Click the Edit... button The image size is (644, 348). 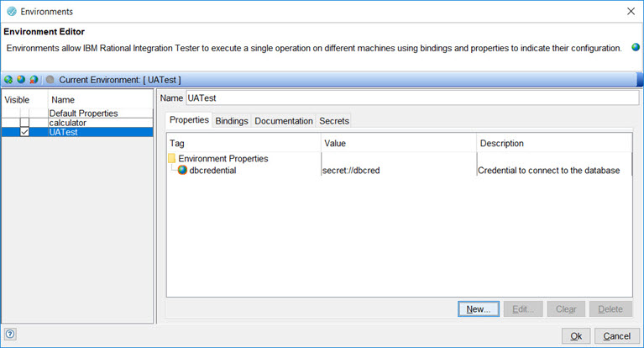[x=522, y=309]
